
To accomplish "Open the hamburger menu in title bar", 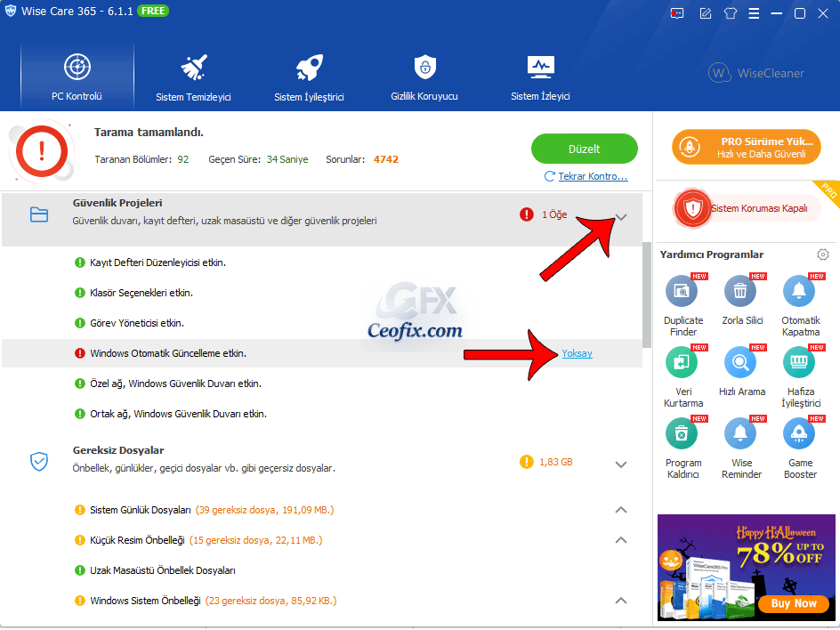I will pos(754,13).
